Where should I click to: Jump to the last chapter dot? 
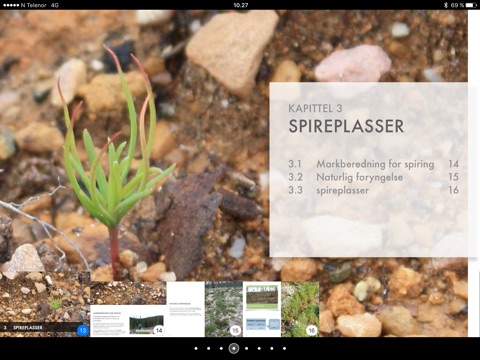click(x=284, y=349)
